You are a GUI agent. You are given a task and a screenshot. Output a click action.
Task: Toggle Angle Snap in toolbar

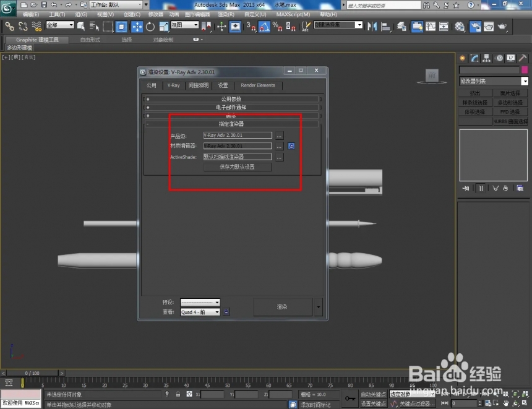click(x=264, y=27)
